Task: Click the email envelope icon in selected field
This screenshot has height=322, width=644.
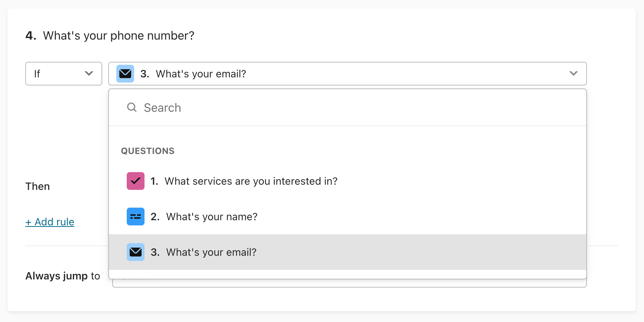Action: [x=125, y=74]
